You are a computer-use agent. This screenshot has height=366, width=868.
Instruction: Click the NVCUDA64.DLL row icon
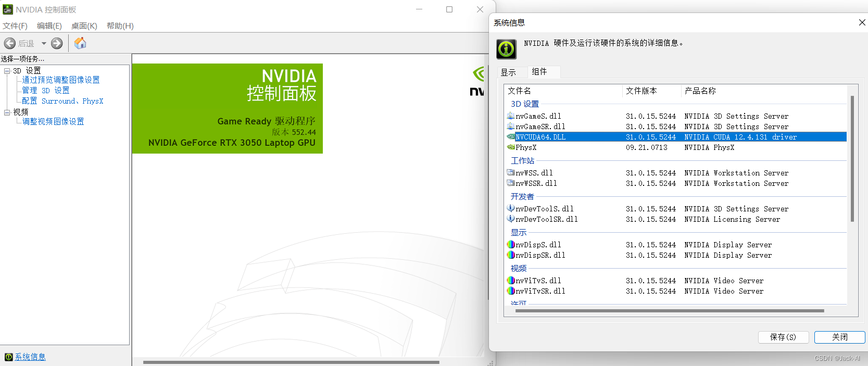(x=511, y=136)
